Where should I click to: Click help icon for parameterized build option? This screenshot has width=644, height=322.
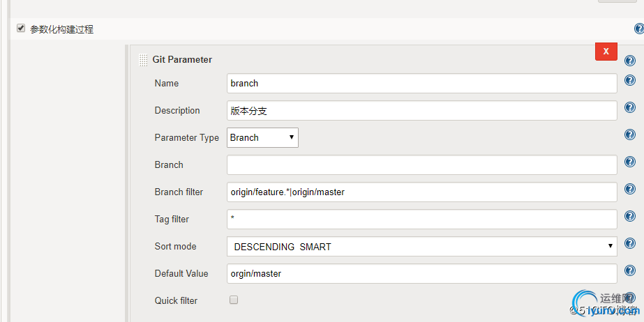(638, 29)
